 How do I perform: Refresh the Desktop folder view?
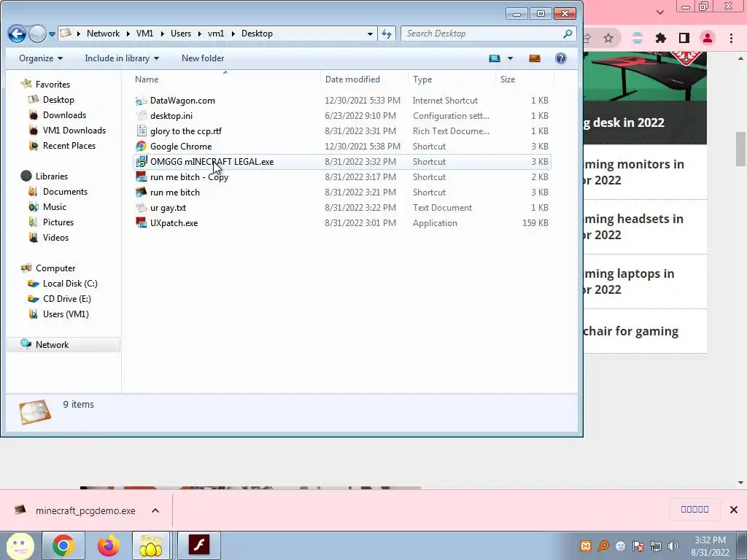pyautogui.click(x=387, y=34)
